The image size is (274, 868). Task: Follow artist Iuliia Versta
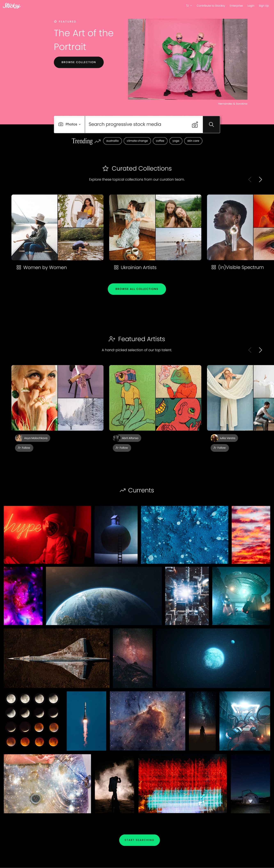coord(219,448)
